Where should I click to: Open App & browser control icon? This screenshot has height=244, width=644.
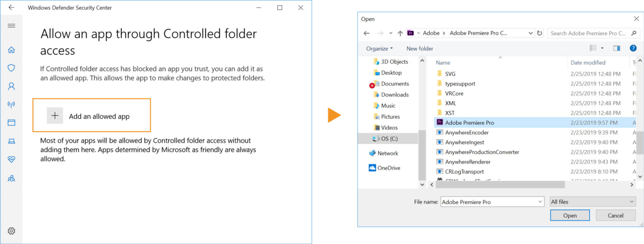[11, 123]
